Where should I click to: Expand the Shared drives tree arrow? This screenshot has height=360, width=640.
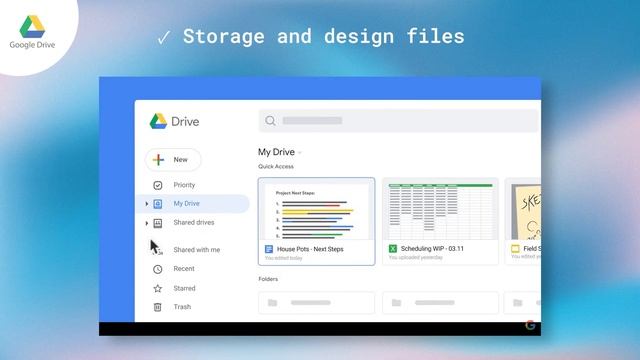[x=147, y=223]
